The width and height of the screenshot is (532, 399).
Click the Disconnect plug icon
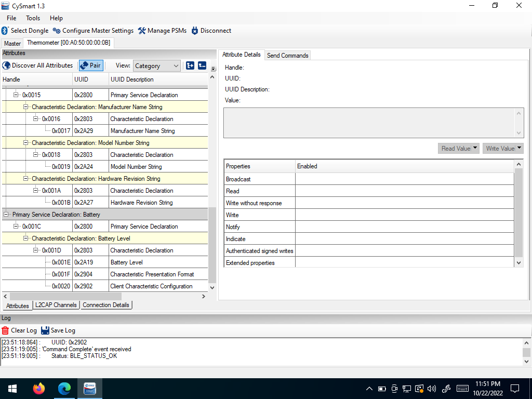tap(195, 31)
